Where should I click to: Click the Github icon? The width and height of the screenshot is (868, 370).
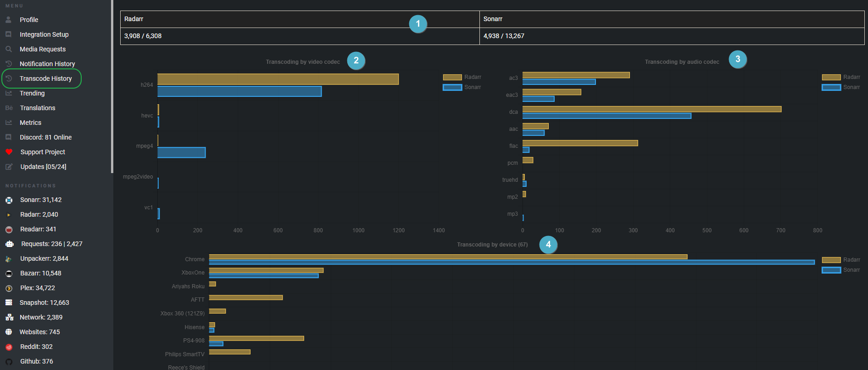pyautogui.click(x=9, y=362)
